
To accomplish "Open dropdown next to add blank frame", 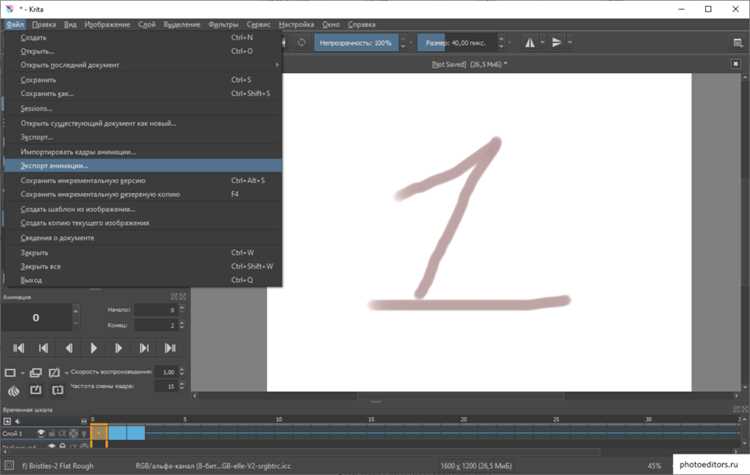I will [22, 373].
